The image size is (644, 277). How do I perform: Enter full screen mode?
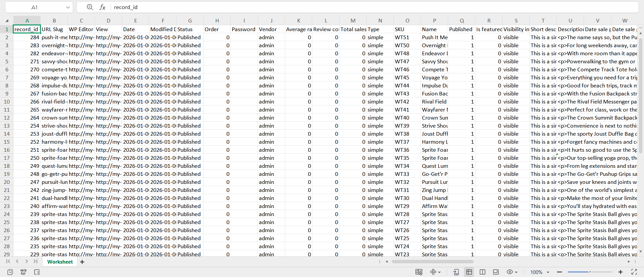point(634,272)
